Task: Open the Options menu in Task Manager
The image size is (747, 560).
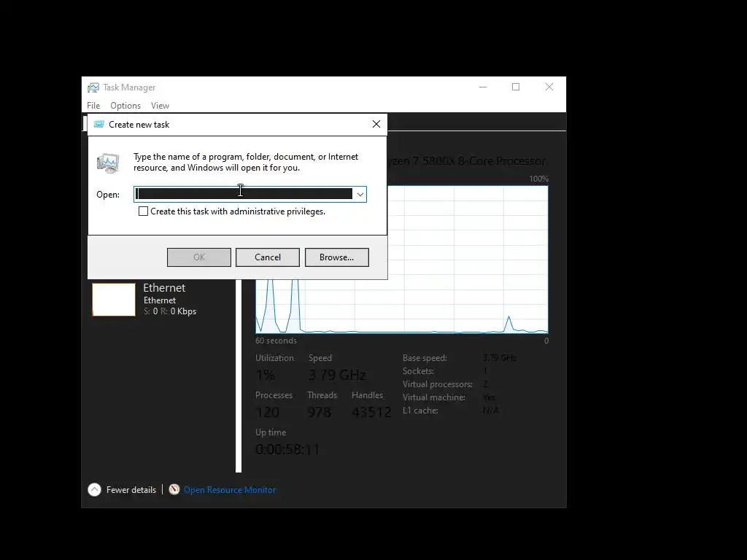Action: tap(125, 106)
